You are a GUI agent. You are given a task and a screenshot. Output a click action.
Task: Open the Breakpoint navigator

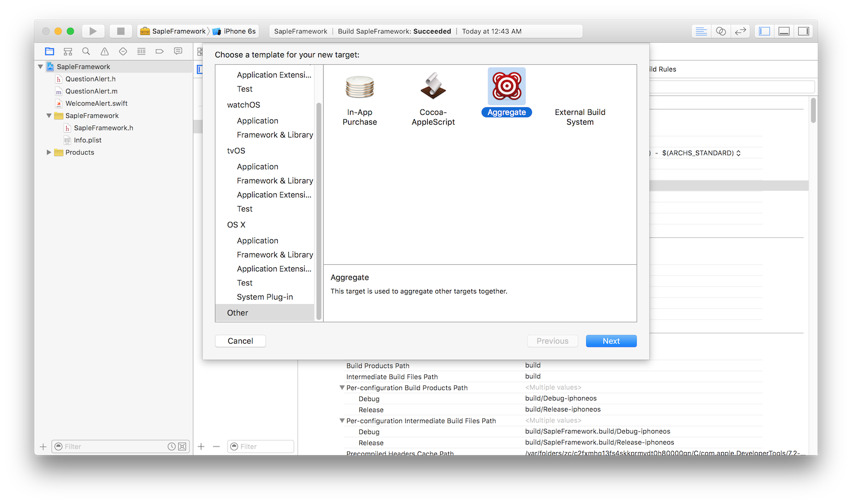tap(160, 51)
